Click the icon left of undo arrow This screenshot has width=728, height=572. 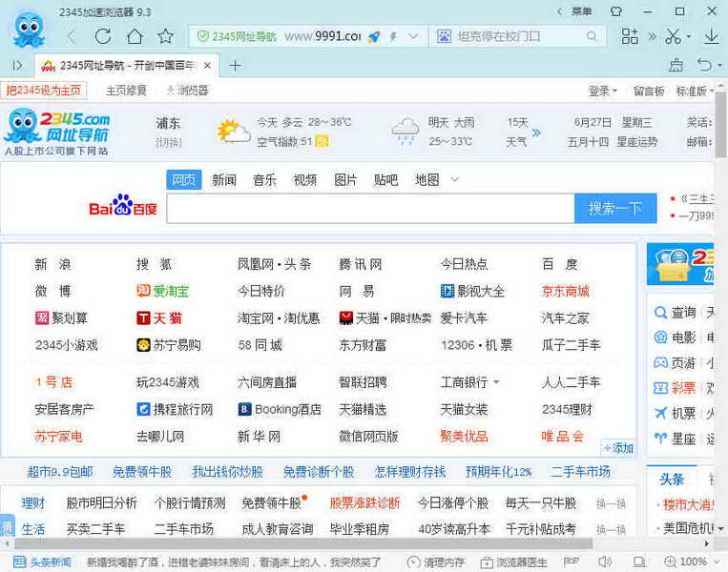point(676,65)
